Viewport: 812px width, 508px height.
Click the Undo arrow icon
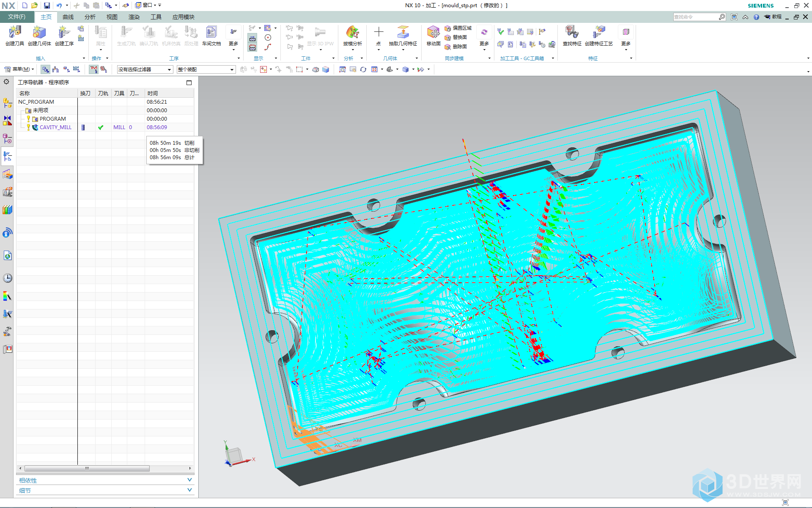pyautogui.click(x=59, y=6)
